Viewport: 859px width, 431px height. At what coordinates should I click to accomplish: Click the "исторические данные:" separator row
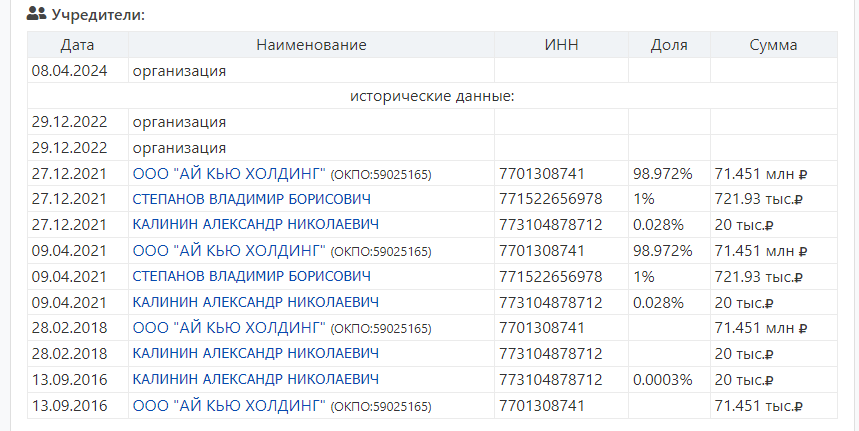coord(432,96)
